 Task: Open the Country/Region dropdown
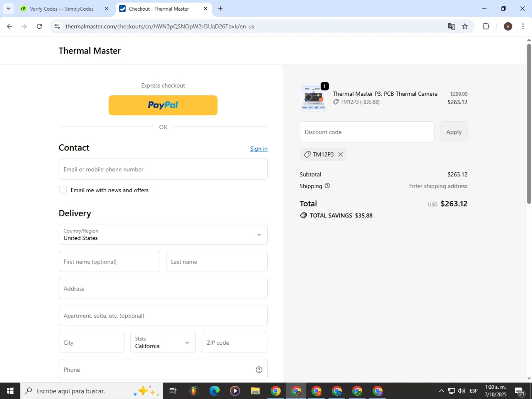click(x=163, y=234)
